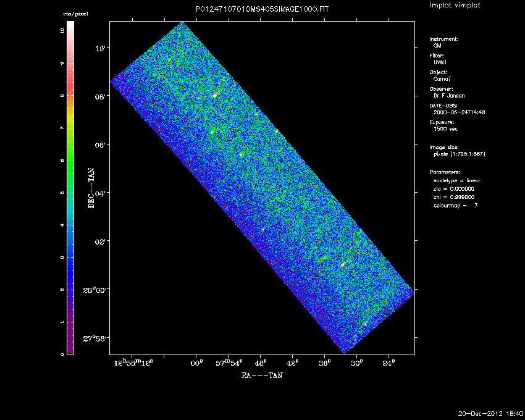This screenshot has height=420, width=525.
Task: Click the RA tick label 48s
Action: point(261,363)
